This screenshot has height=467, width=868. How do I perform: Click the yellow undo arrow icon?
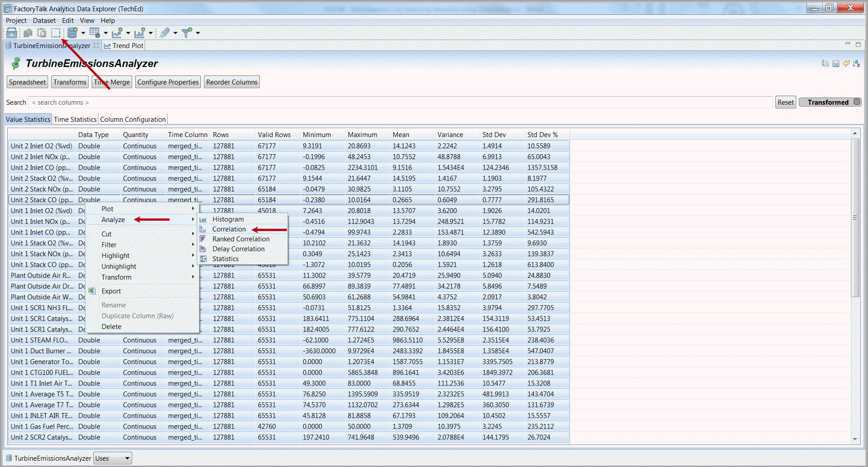coord(846,64)
